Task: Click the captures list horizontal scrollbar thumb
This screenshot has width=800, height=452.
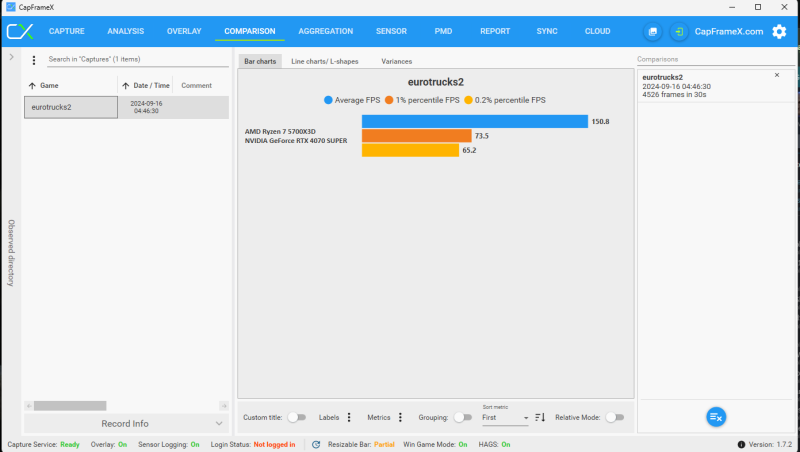Action: (70, 406)
